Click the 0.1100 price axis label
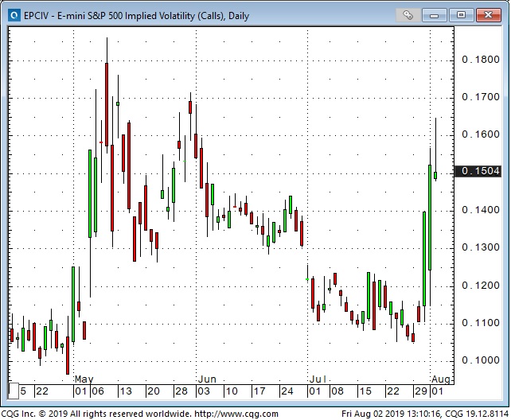Screen dimensions: 511x420 click(481, 323)
